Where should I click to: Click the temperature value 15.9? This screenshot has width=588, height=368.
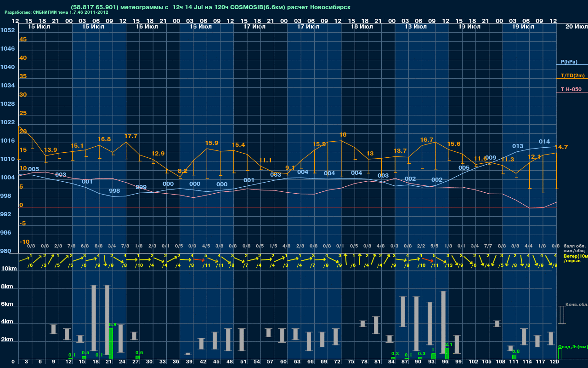point(212,143)
